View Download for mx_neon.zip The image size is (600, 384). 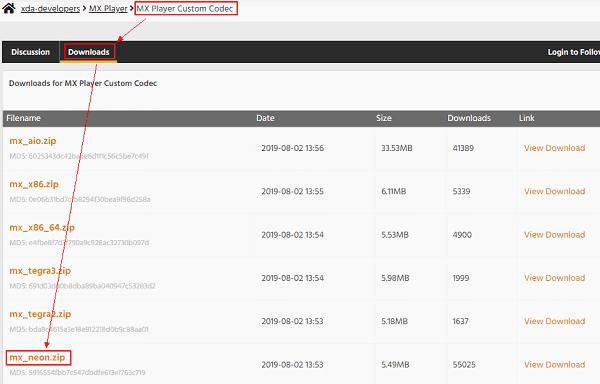(554, 364)
